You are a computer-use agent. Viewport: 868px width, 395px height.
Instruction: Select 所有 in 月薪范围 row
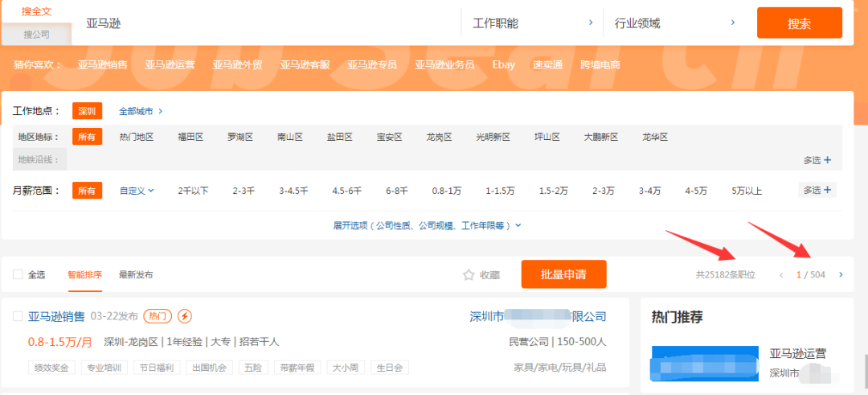[87, 191]
